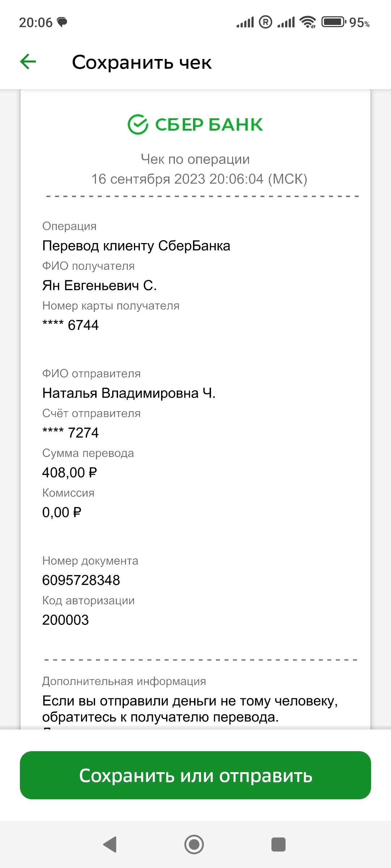Tap the recent apps square button
Image resolution: width=391 pixels, height=868 pixels.
coord(278,844)
